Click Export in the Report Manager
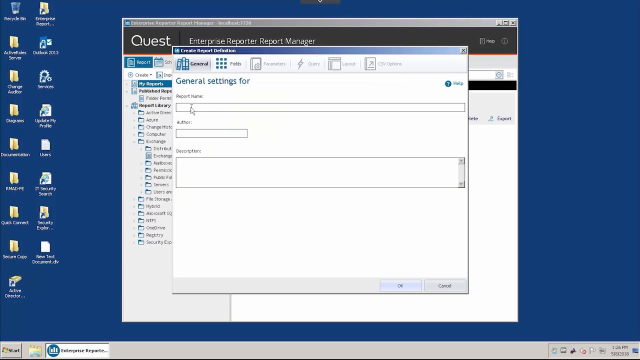This screenshot has width=640, height=360. [500, 118]
